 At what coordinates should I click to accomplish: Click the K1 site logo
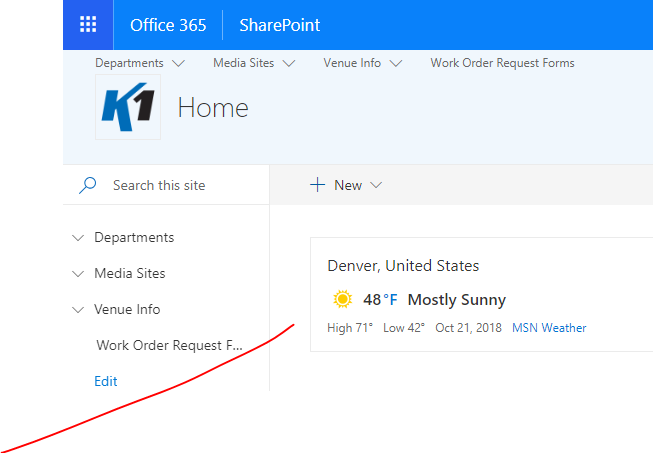pyautogui.click(x=128, y=107)
